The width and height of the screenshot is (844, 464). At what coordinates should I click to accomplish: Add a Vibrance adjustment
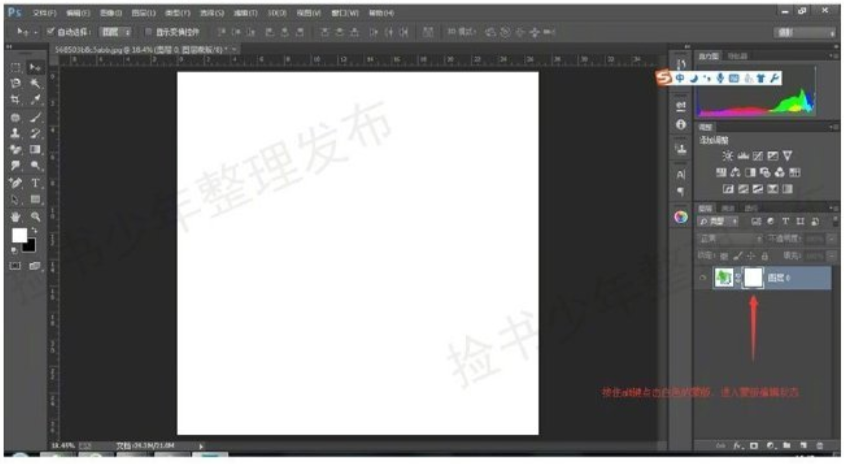[x=787, y=156]
